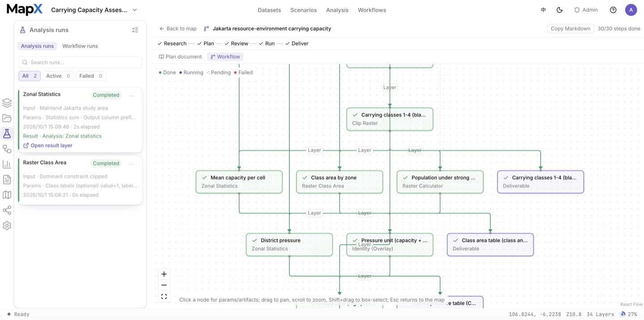Filter runs by All
This screenshot has height=320, width=644.
tap(30, 76)
